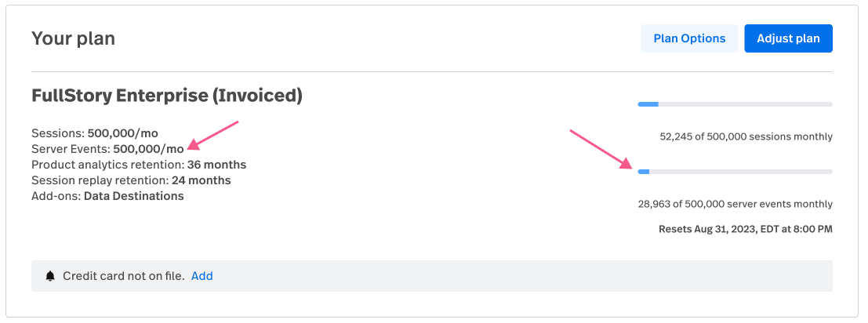Click the 28,963 of 500,000 server events text

(735, 204)
